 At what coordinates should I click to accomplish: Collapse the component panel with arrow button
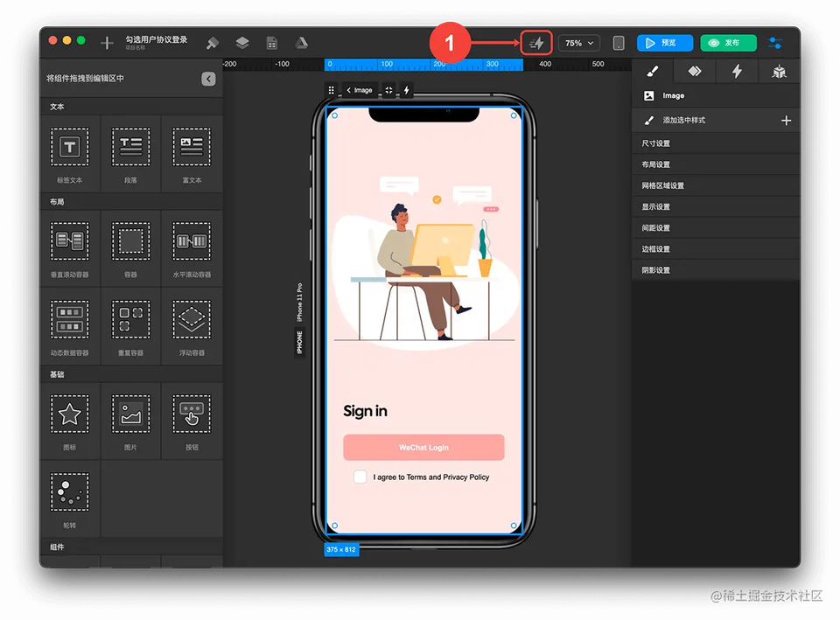point(208,79)
